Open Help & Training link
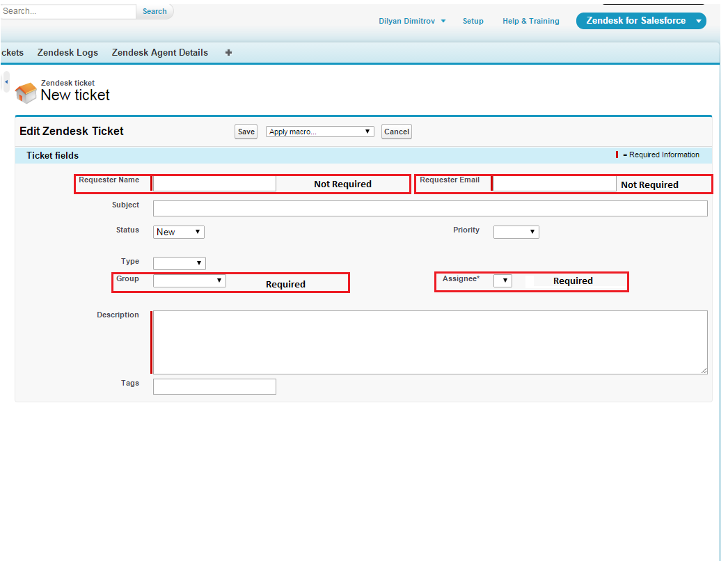The width and height of the screenshot is (728, 561). (530, 21)
